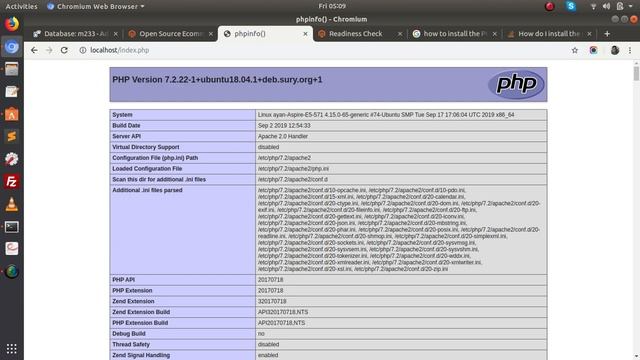Open a new browser tab

click(x=607, y=34)
